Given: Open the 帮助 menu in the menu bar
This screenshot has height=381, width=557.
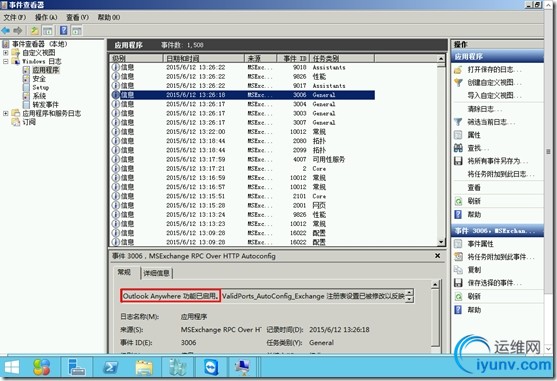Looking at the screenshot, I should tap(109, 17).
